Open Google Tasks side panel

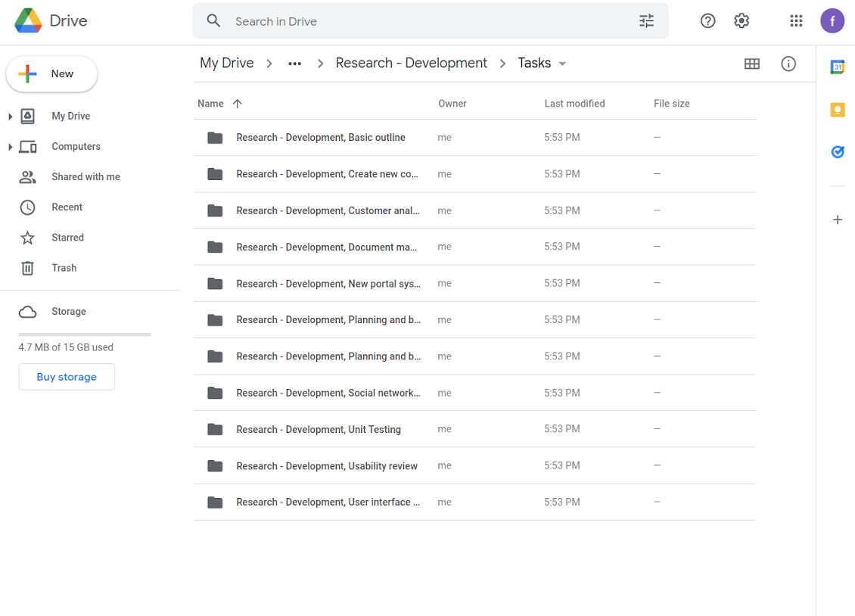tap(838, 152)
